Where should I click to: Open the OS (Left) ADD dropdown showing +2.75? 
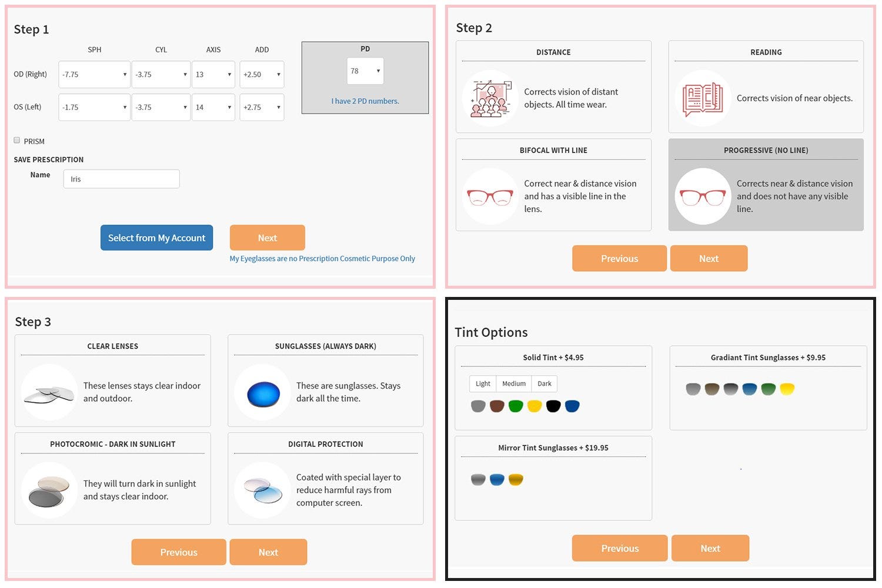(x=262, y=108)
